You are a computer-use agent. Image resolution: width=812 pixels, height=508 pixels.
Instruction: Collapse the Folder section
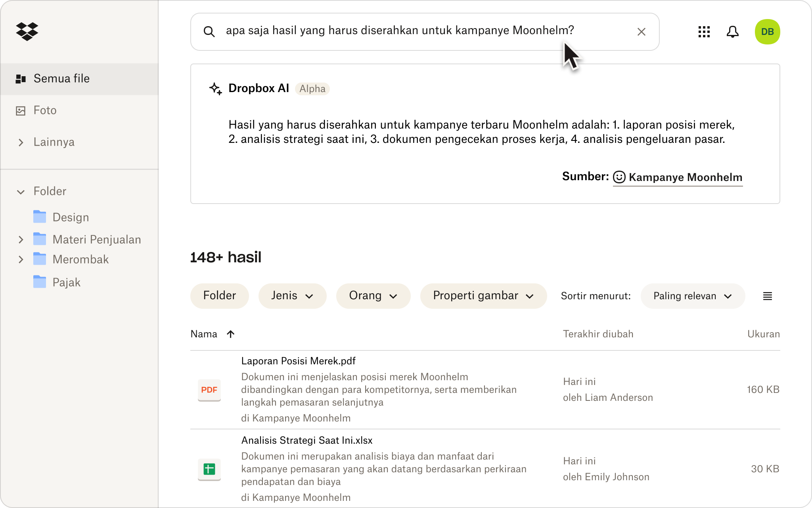(21, 192)
